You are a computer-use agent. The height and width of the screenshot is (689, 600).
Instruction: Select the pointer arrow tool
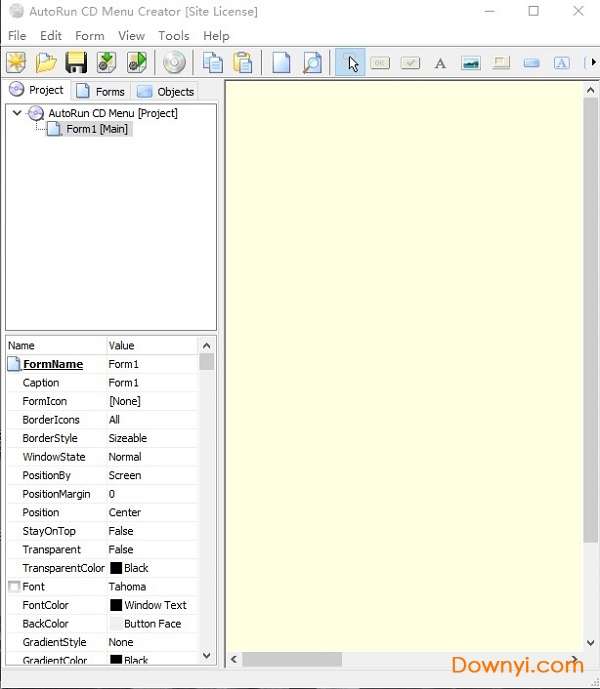click(x=350, y=62)
